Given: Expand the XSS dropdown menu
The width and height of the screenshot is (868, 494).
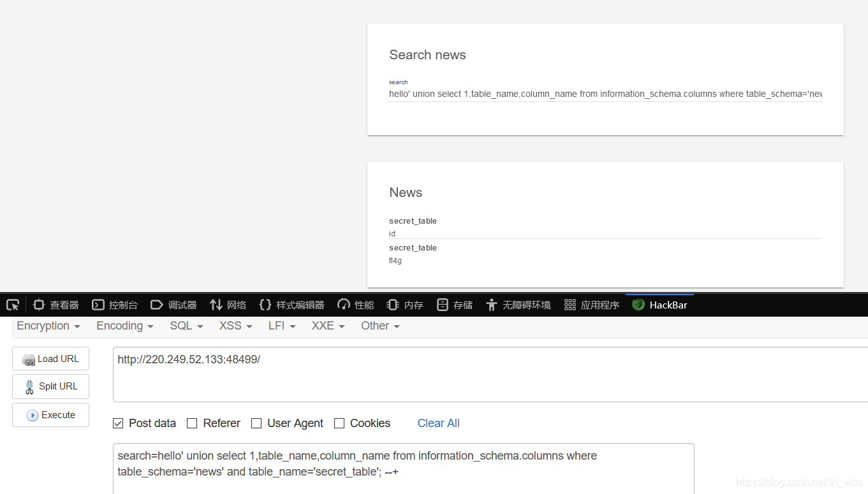Looking at the screenshot, I should tap(235, 326).
